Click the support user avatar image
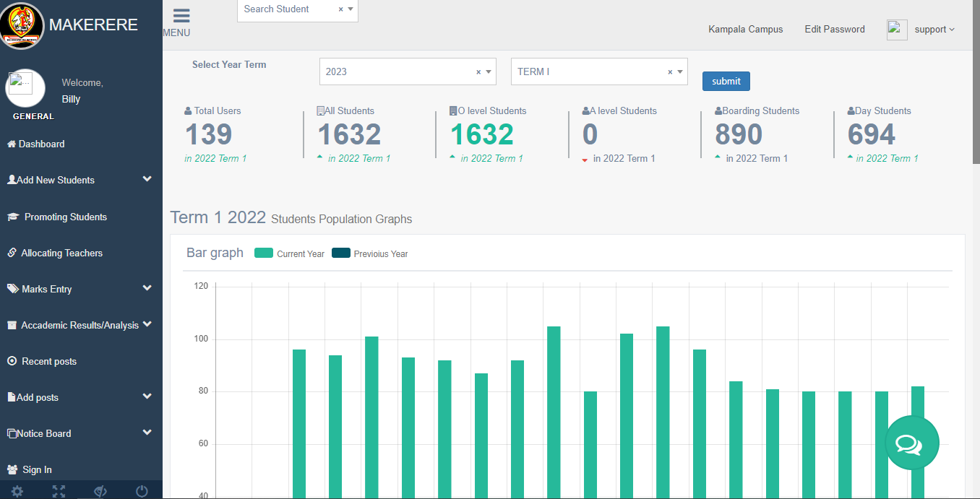The width and height of the screenshot is (980, 499). 897,30
